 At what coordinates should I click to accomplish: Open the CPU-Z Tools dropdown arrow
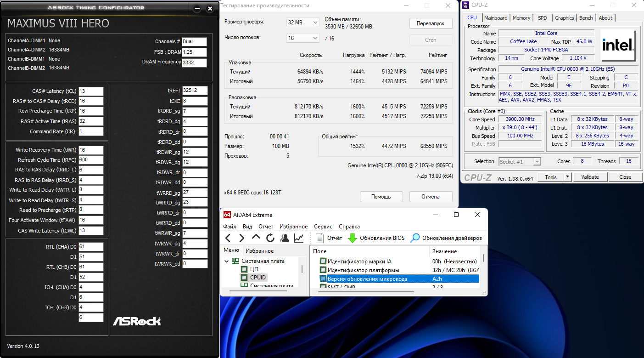(x=567, y=177)
